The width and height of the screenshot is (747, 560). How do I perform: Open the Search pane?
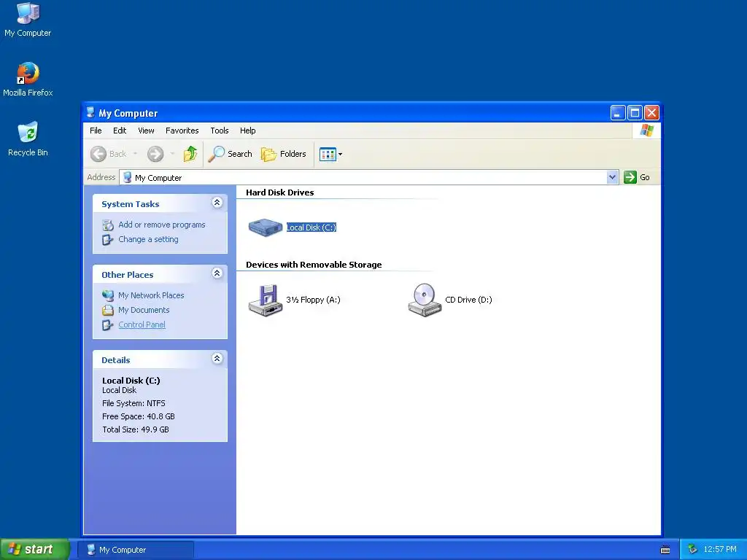pyautogui.click(x=230, y=154)
